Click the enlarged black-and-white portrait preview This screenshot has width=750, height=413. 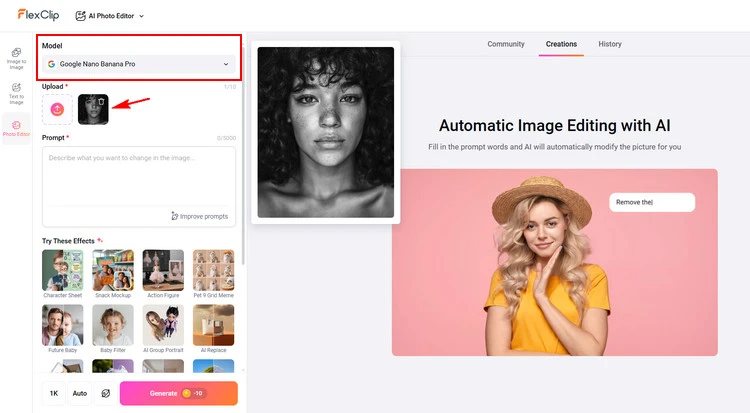[x=326, y=132]
